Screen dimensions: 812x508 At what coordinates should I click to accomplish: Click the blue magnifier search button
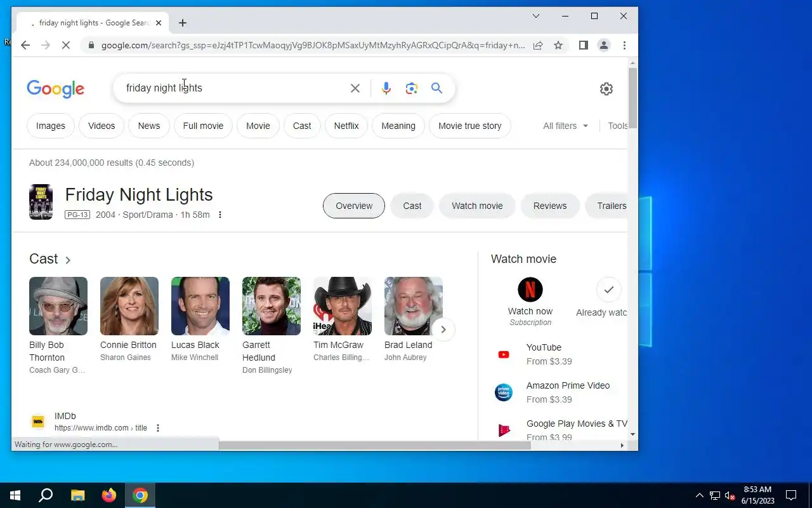click(x=436, y=88)
